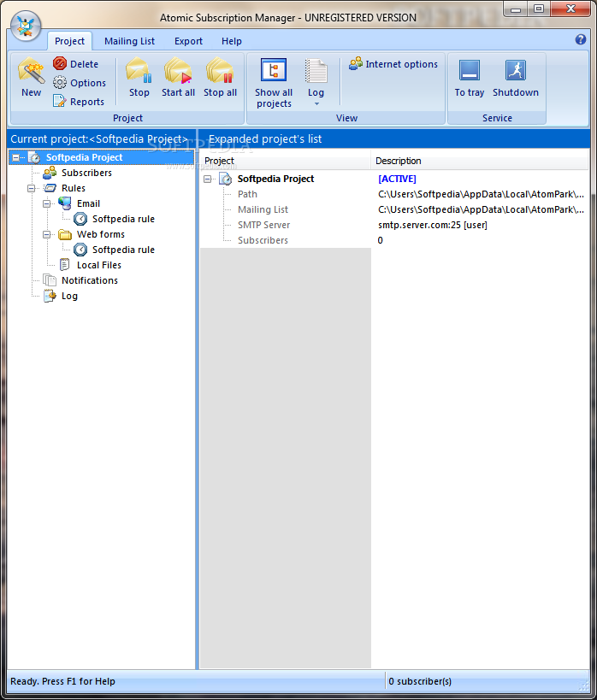Minimize the application window
Screen dimensions: 597x700
[516, 9]
